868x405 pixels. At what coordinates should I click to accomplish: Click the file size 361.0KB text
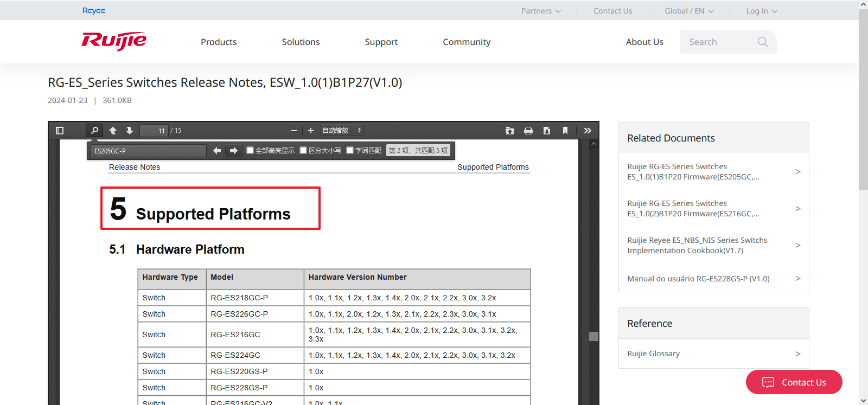117,100
